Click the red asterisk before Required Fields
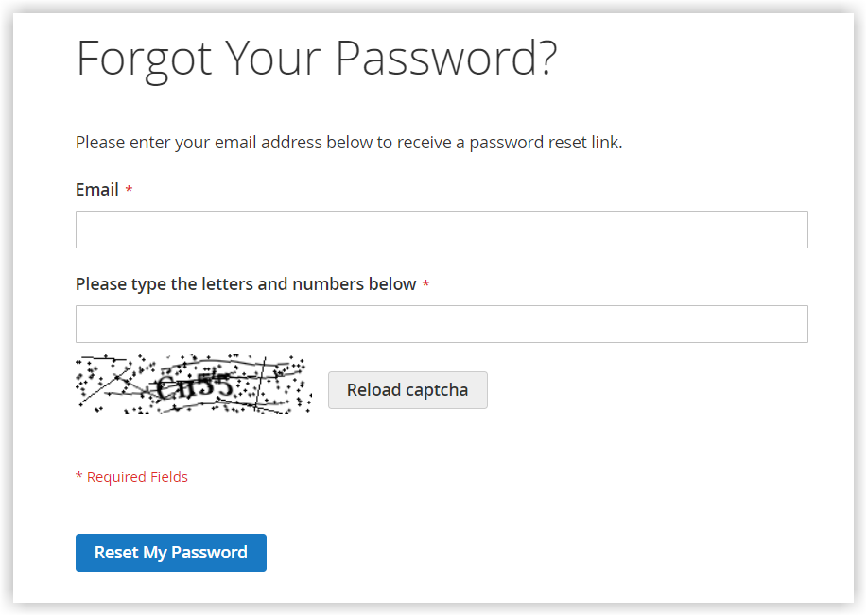 point(79,476)
